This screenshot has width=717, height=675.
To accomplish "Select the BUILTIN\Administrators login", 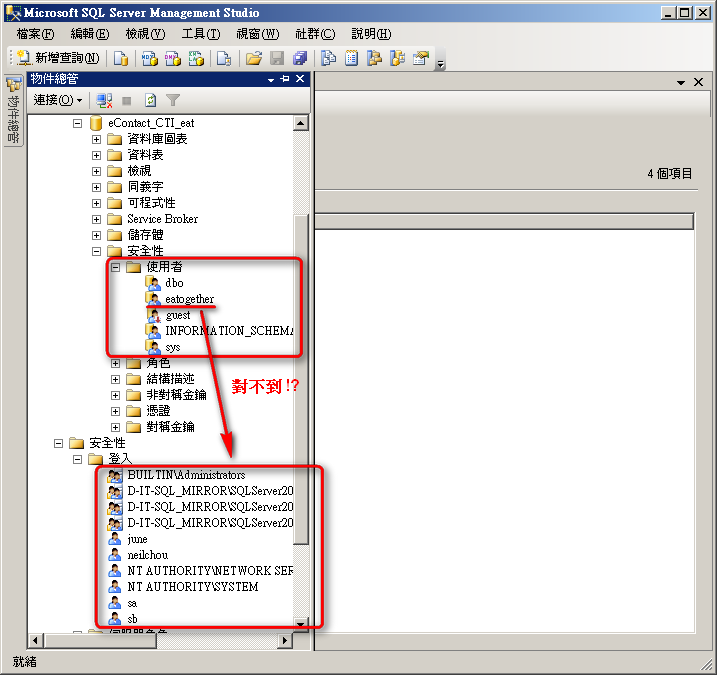I will pyautogui.click(x=186, y=475).
